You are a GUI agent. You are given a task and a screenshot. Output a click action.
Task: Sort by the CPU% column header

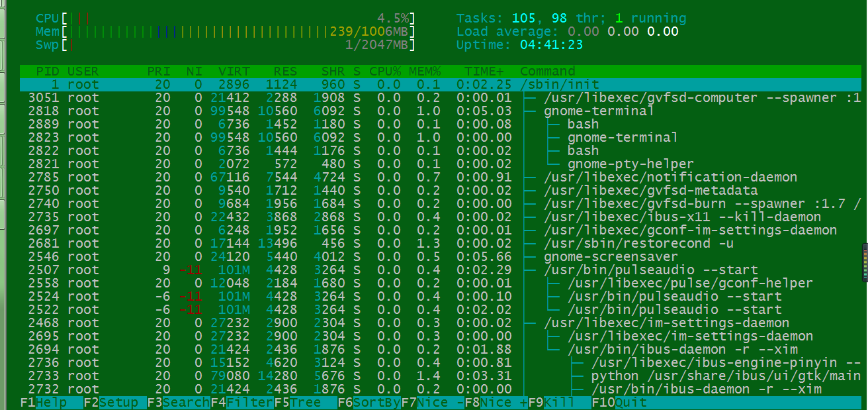[x=385, y=71]
